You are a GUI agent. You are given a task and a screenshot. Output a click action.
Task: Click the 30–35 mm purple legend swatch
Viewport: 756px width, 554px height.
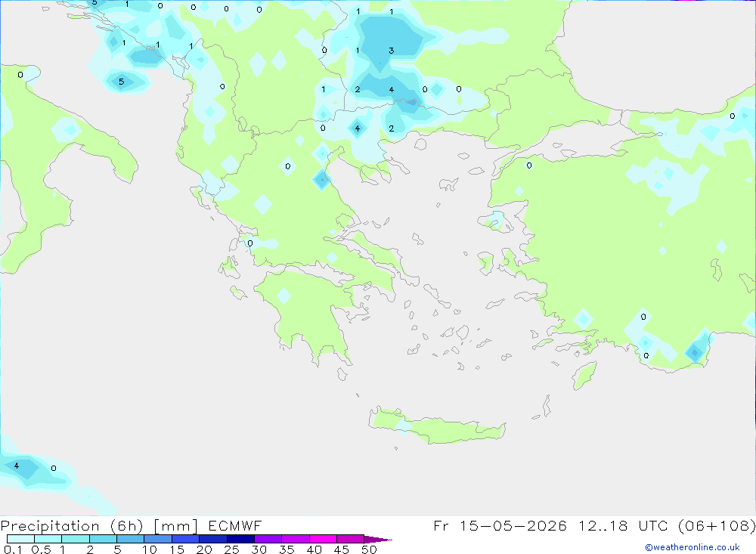click(x=268, y=539)
